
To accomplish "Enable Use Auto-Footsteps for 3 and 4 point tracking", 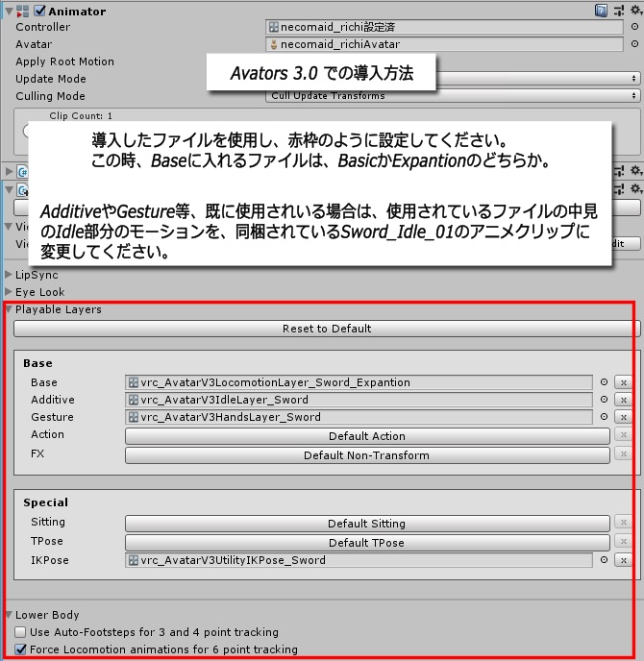I will click(x=20, y=632).
